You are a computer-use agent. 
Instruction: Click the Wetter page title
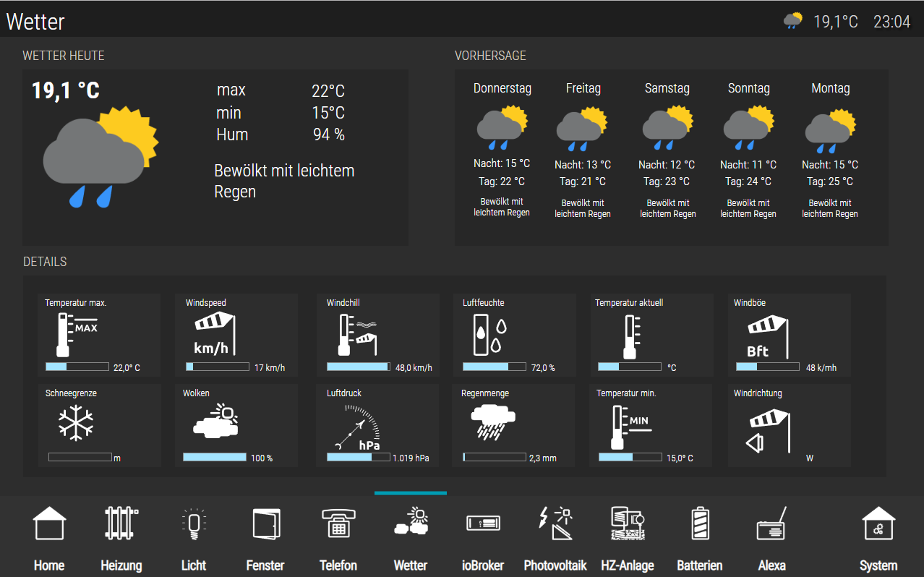pos(35,22)
